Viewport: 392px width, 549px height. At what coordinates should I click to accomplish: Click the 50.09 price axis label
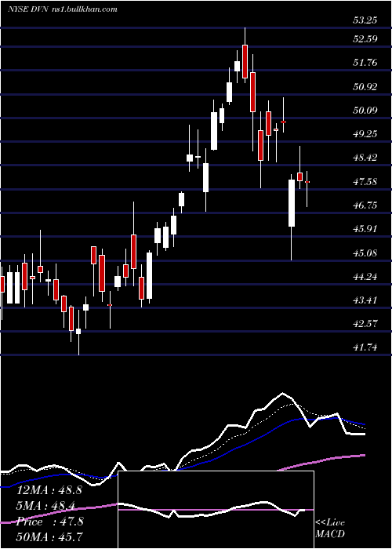[365, 111]
